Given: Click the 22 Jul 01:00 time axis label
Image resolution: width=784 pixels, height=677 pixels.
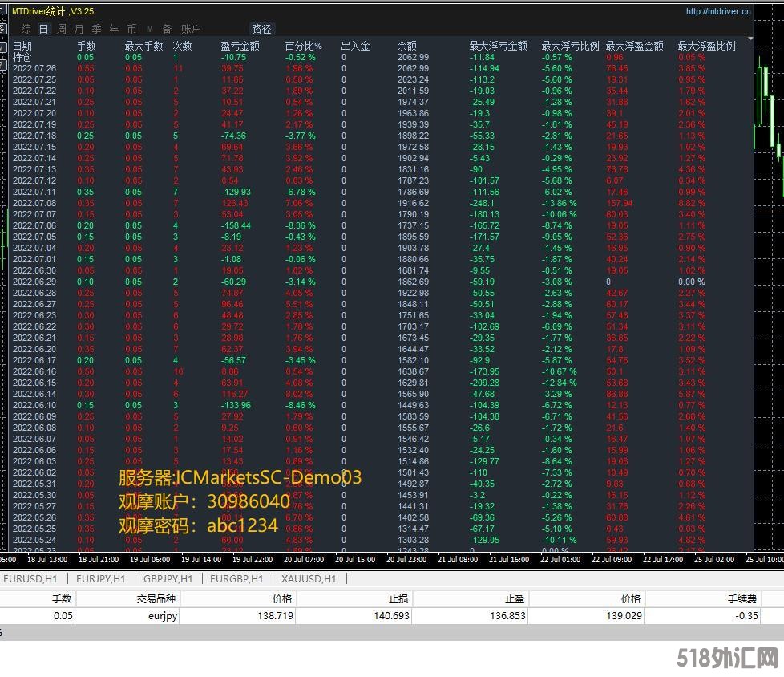Looking at the screenshot, I should pos(560,559).
